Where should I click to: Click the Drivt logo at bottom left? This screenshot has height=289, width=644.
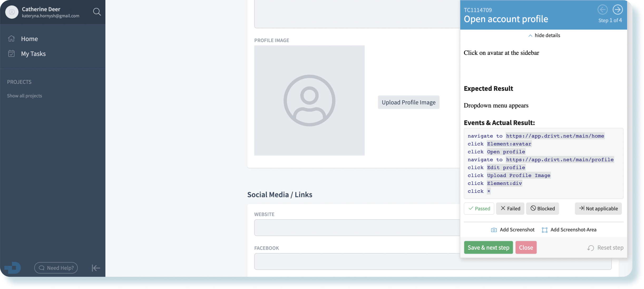click(x=13, y=268)
